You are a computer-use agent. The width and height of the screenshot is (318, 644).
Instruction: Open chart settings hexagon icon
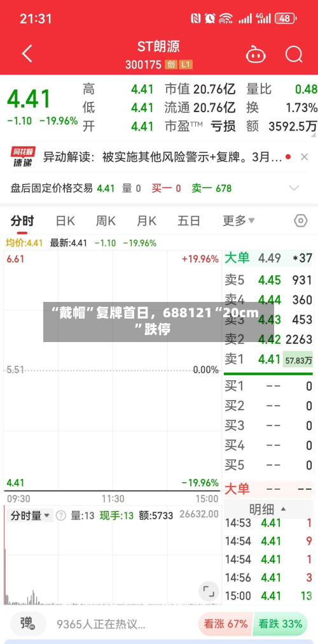click(x=300, y=221)
